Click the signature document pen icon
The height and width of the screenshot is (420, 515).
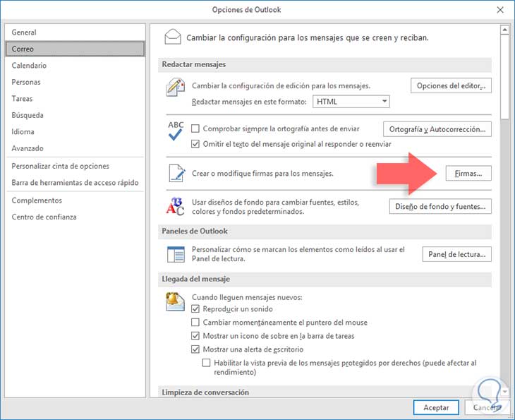tap(177, 173)
